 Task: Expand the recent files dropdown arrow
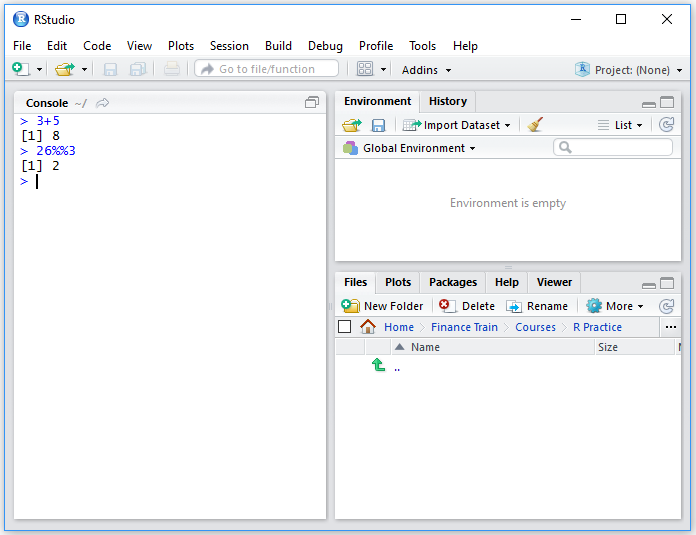pyautogui.click(x=84, y=70)
